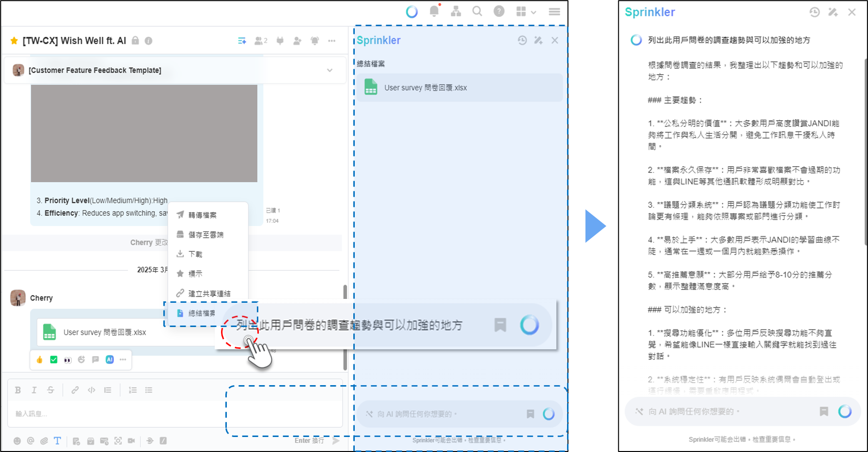The height and width of the screenshot is (452, 868).
Task: Open the plug connect integrations icon
Action: click(x=280, y=41)
